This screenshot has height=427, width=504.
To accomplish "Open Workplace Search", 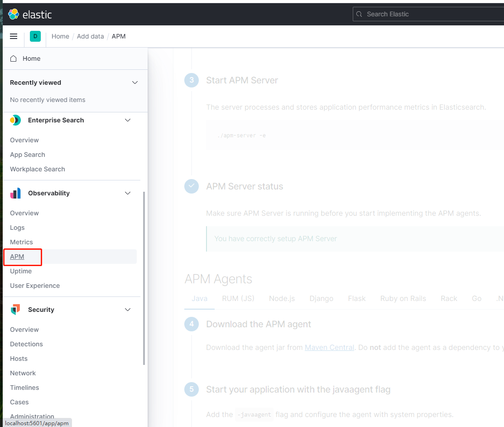I will (x=38, y=169).
